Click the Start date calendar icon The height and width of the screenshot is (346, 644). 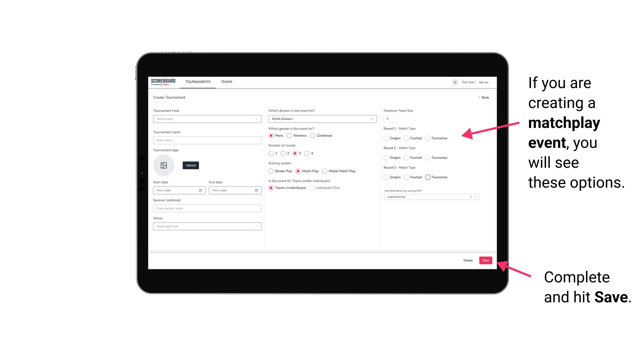point(200,190)
